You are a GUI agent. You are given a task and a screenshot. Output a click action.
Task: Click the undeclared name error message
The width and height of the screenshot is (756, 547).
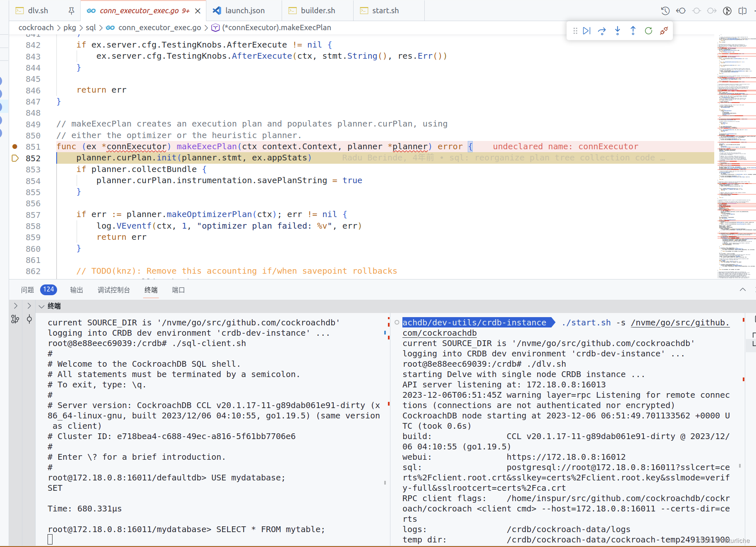(565, 146)
